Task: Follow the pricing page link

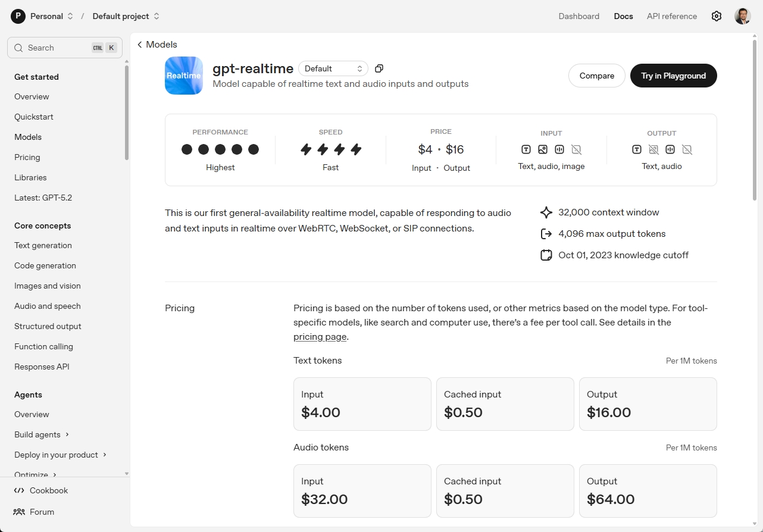Action: point(320,337)
